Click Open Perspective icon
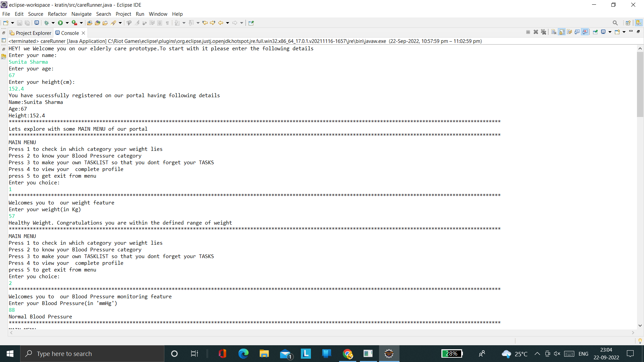Image resolution: width=644 pixels, height=362 pixels. pos(628,23)
